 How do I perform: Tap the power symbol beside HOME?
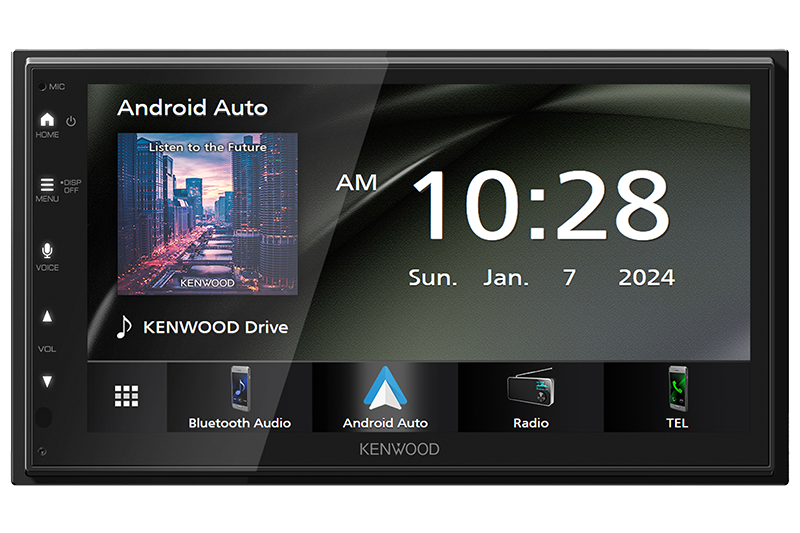tap(71, 121)
